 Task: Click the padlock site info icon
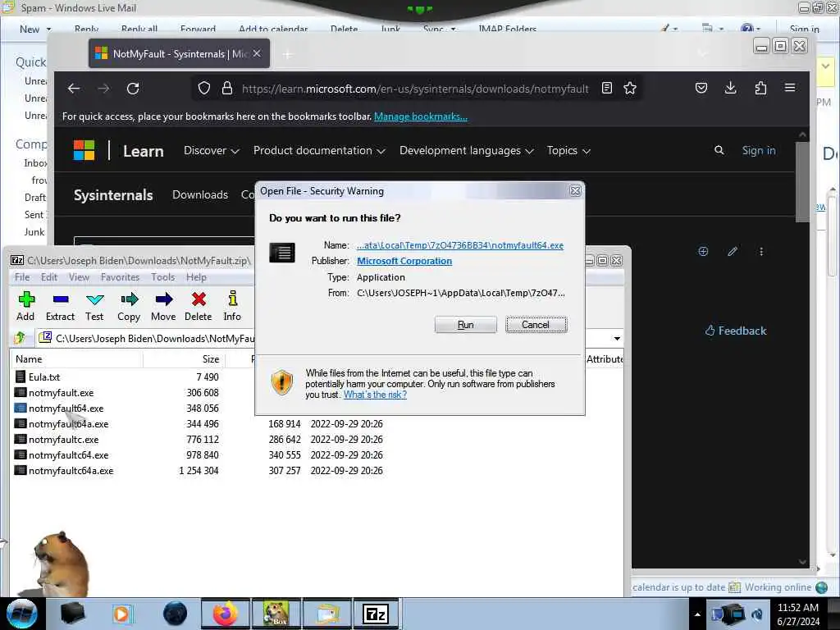click(227, 89)
